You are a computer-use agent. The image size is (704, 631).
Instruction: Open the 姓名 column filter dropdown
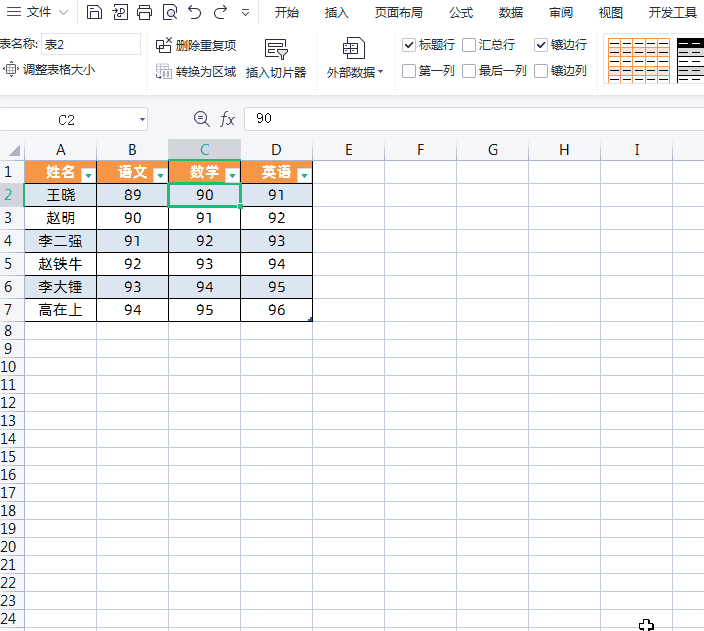88,175
